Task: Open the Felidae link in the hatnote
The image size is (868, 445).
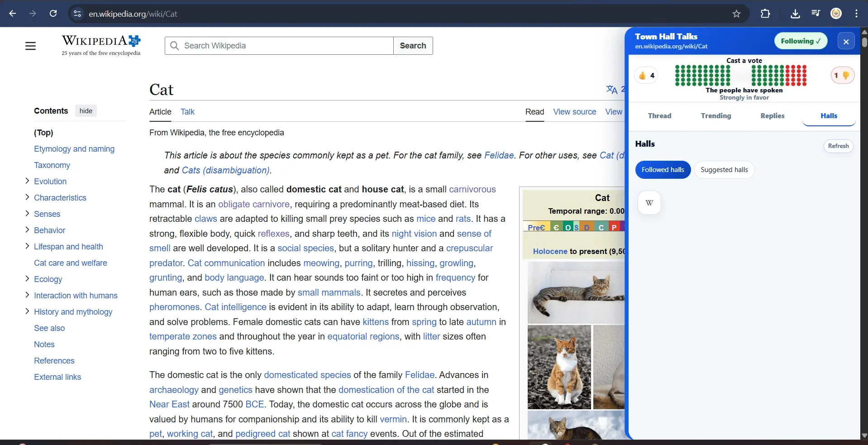Action: pyautogui.click(x=499, y=155)
